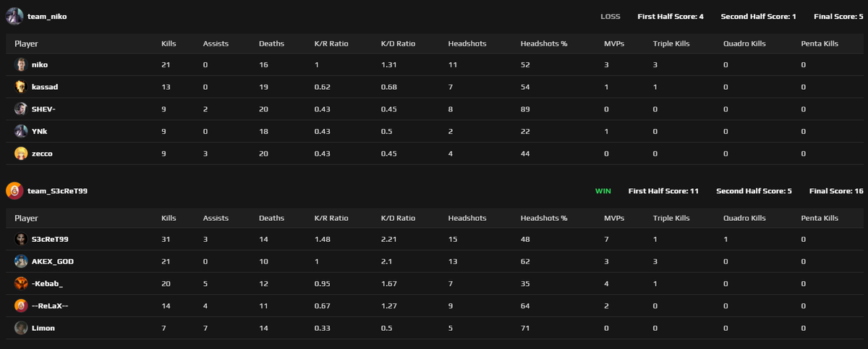Click Limon's 7 assists value
The image size is (868, 349).
click(205, 328)
